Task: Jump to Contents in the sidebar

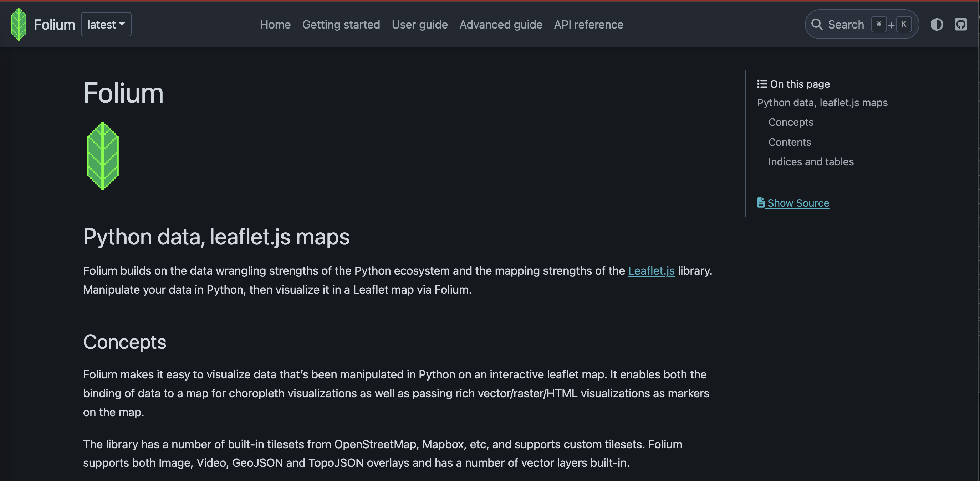Action: point(790,142)
